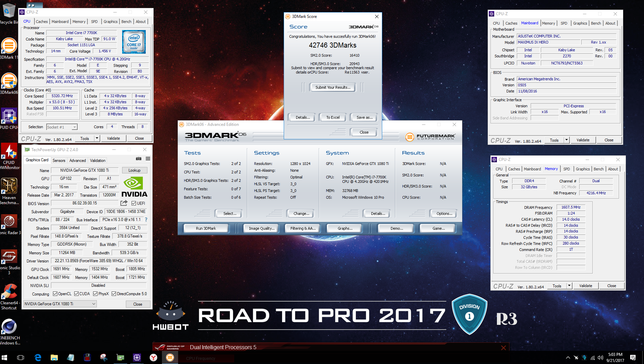Click the BIOS export share icon in GPU-Z

click(x=124, y=203)
